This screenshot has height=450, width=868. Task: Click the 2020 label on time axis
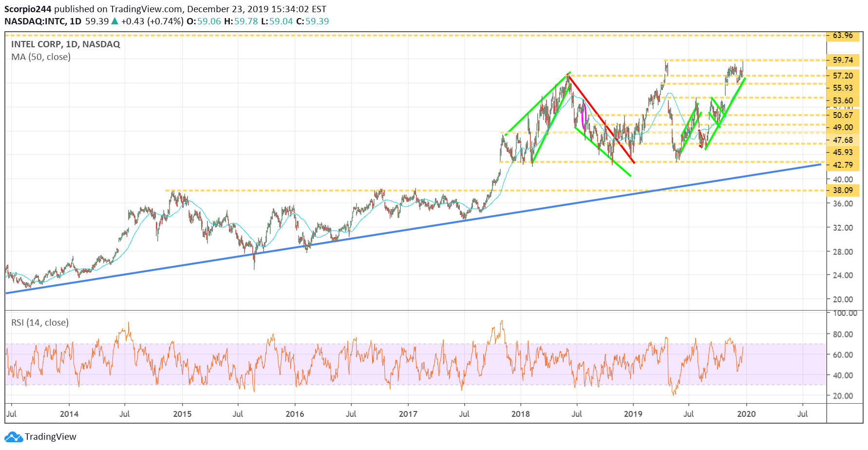point(746,414)
